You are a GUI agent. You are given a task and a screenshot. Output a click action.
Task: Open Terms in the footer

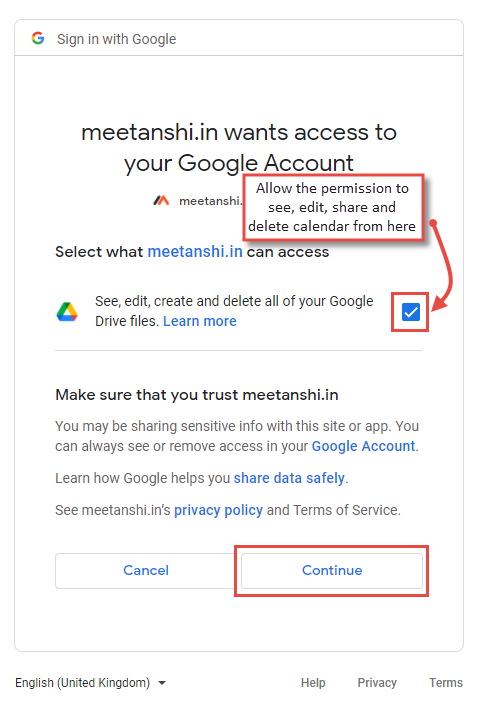446,683
